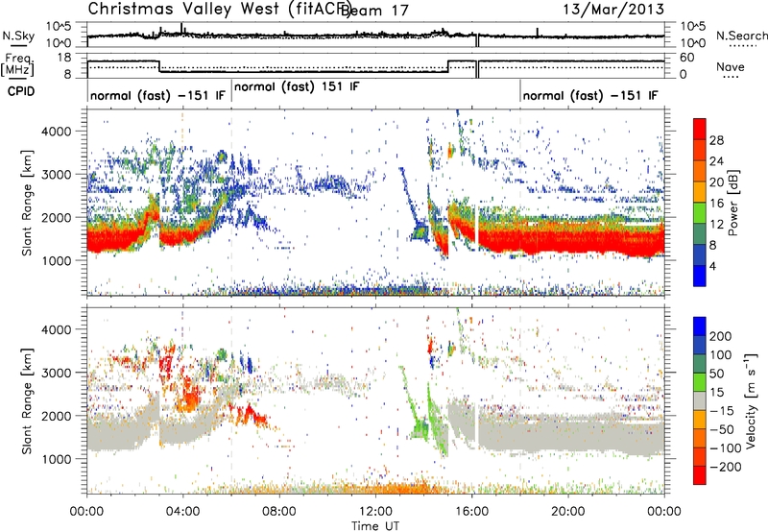Click the 'N.Search' legend label
768x532 pixels.
741,36
